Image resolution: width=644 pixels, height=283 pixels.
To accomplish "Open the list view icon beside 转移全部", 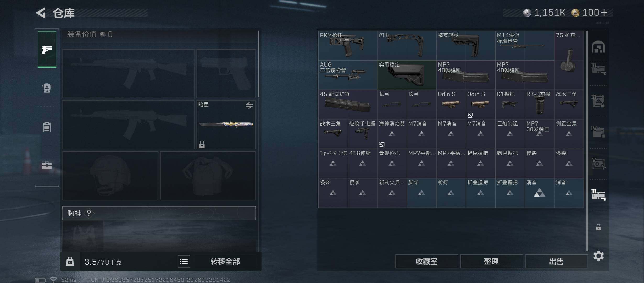I will pyautogui.click(x=184, y=262).
